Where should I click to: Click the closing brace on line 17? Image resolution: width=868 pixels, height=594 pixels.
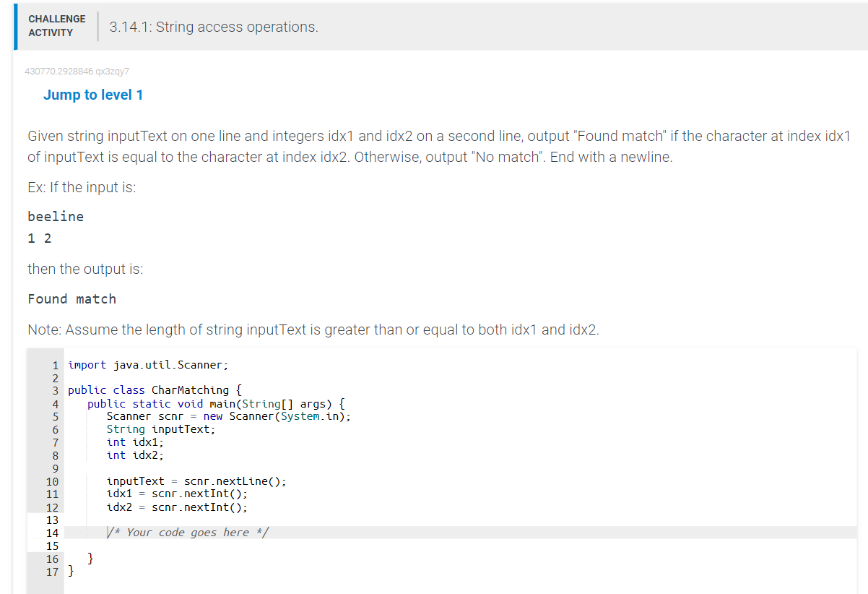pos(70,572)
